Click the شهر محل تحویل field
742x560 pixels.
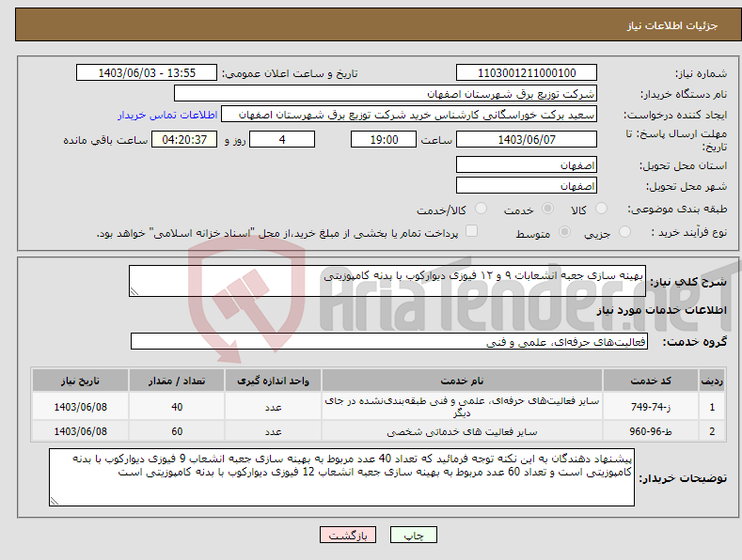pyautogui.click(x=527, y=185)
